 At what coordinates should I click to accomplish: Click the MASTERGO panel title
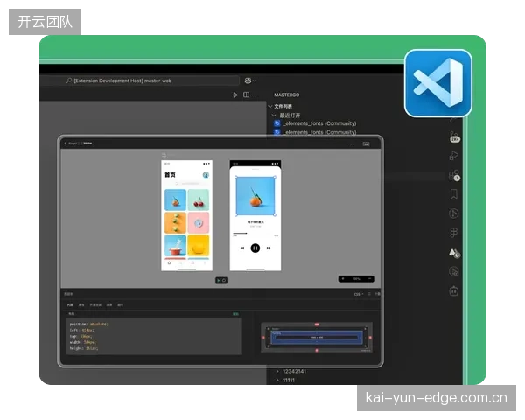point(287,95)
